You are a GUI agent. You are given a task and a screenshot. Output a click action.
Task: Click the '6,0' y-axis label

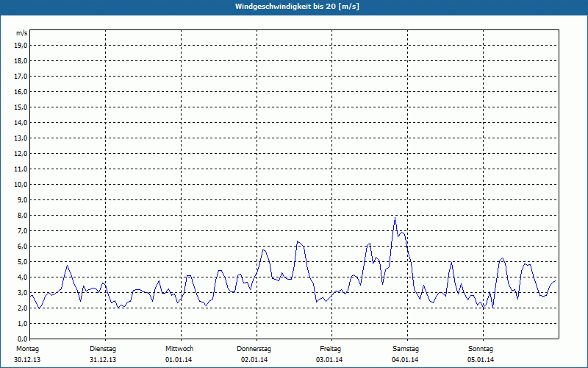23,246
